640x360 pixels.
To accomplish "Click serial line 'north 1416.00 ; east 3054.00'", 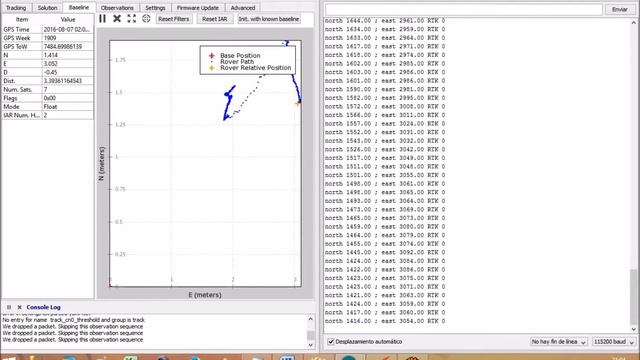I will 384,321.
